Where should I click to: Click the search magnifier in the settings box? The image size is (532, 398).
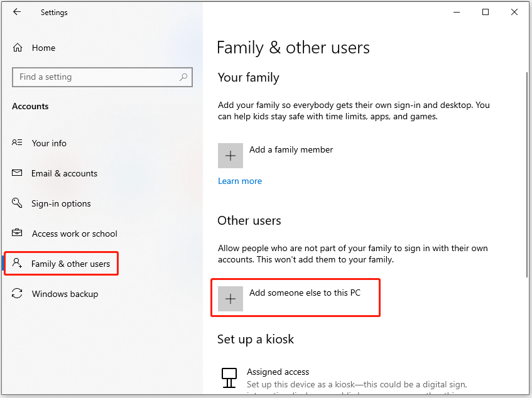coord(183,77)
